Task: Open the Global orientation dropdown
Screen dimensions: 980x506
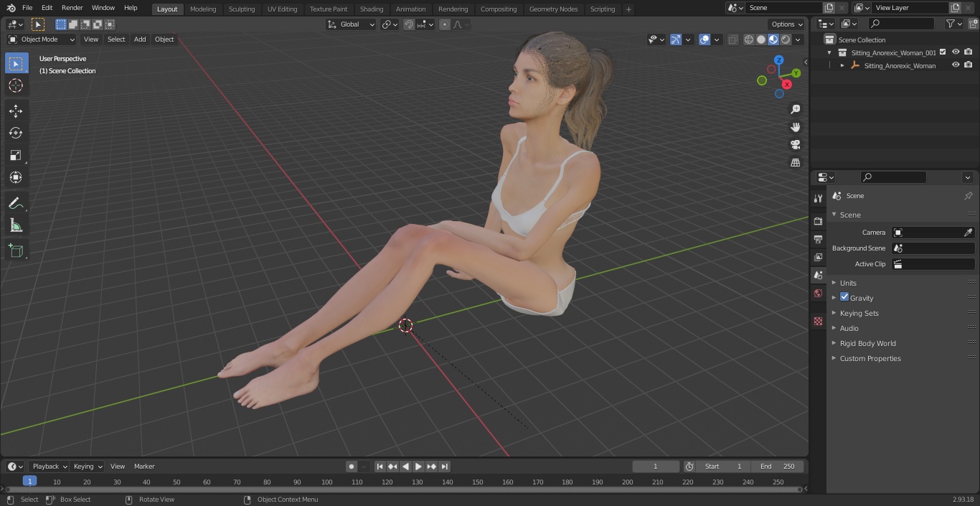Action: pos(351,24)
